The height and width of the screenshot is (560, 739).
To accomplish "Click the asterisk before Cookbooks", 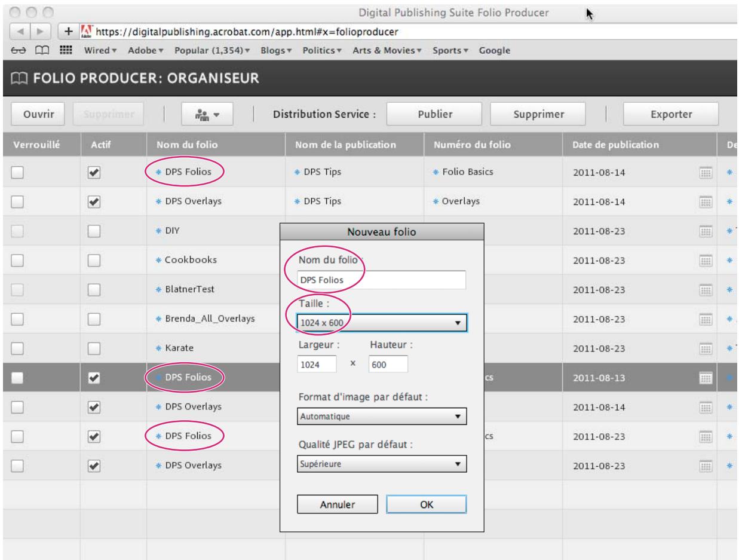I will (x=158, y=261).
